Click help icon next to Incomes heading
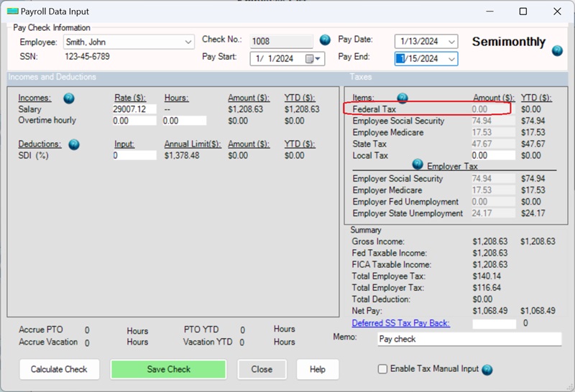 [x=69, y=98]
